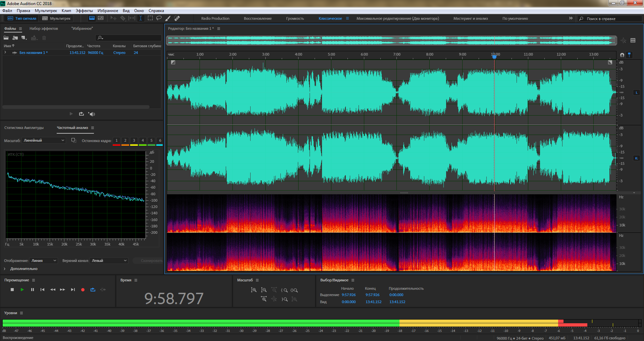Click the Open File folder icon

click(x=6, y=38)
